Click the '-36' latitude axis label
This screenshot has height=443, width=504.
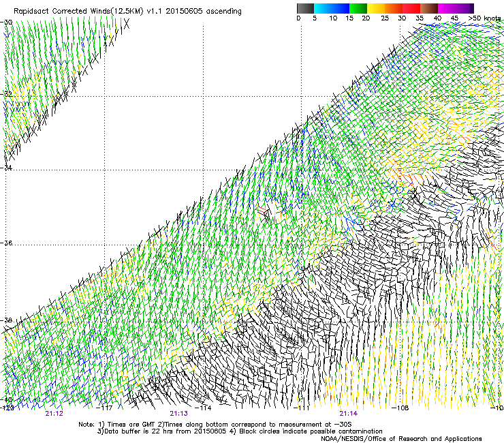pyautogui.click(x=6, y=243)
